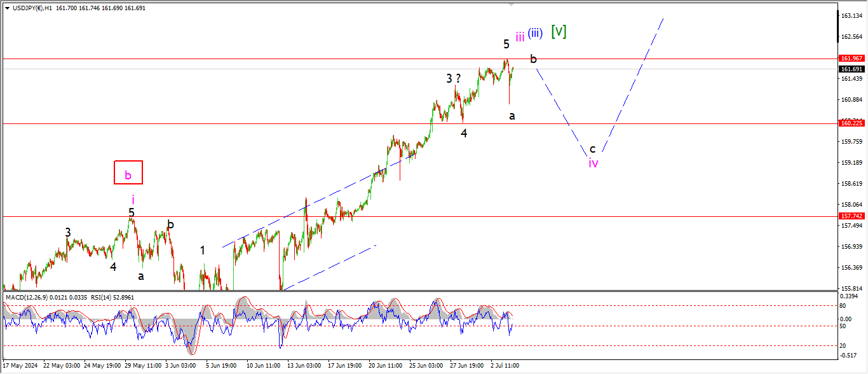Click the magenta 'iii' label near top
Viewport: 868px width, 374px height.
[x=520, y=37]
